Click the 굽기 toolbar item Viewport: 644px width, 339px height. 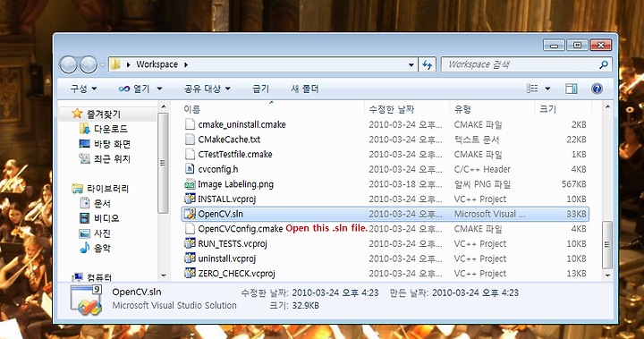(x=261, y=89)
